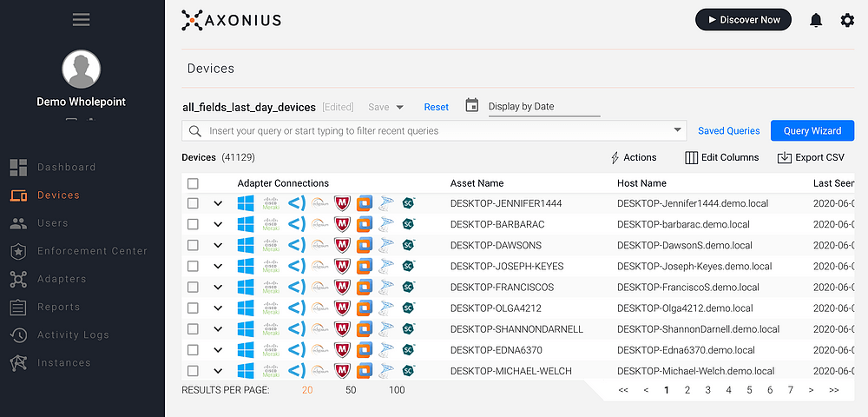This screenshot has height=417, width=868.
Task: Click the Demo Wholepoint user avatar
Action: coord(82,69)
